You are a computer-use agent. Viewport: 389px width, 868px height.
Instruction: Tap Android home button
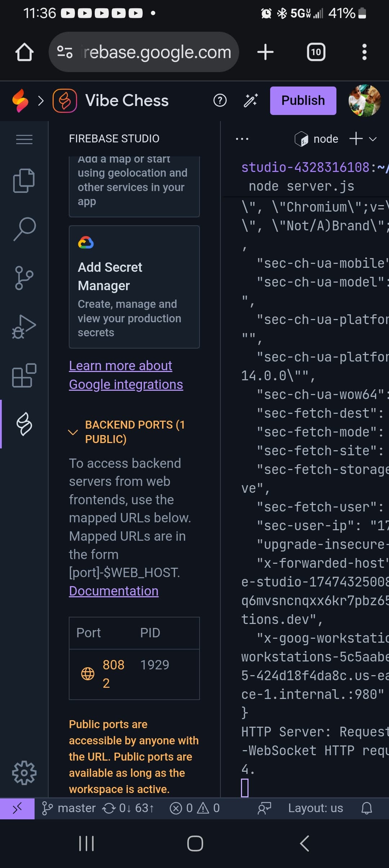pyautogui.click(x=195, y=843)
